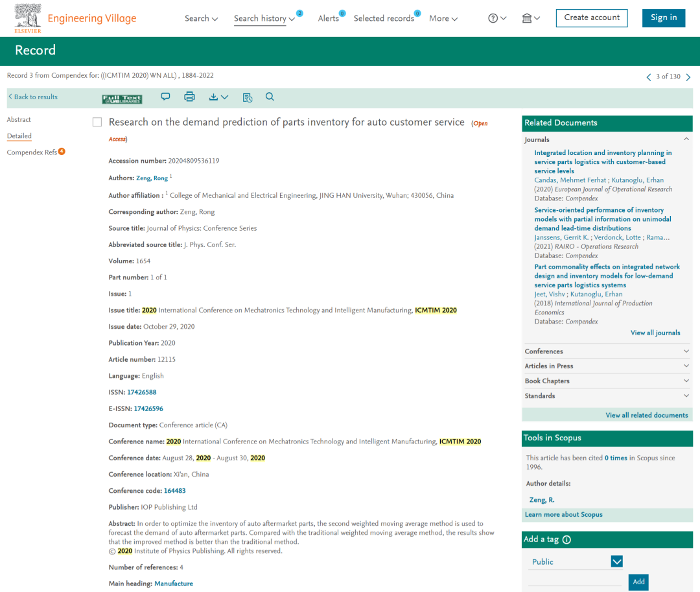
Task: Click the Create account button
Action: [x=592, y=18]
